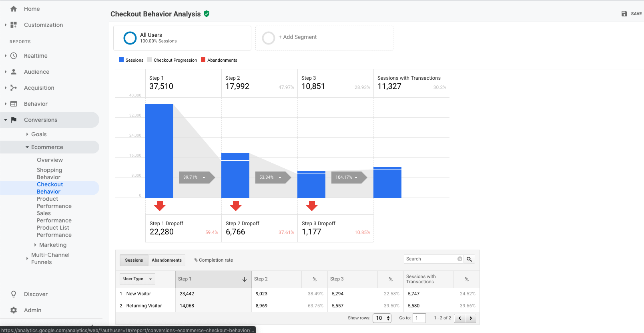This screenshot has width=644, height=333.
Task: Open Customization dashboard icon
Action: click(14, 25)
